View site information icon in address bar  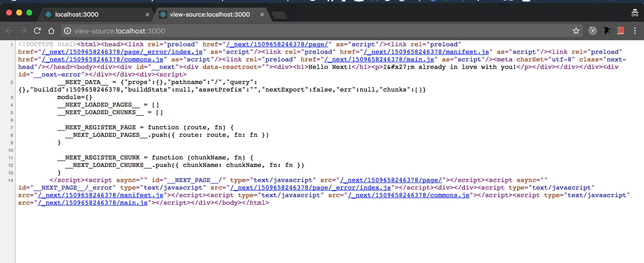(x=68, y=31)
